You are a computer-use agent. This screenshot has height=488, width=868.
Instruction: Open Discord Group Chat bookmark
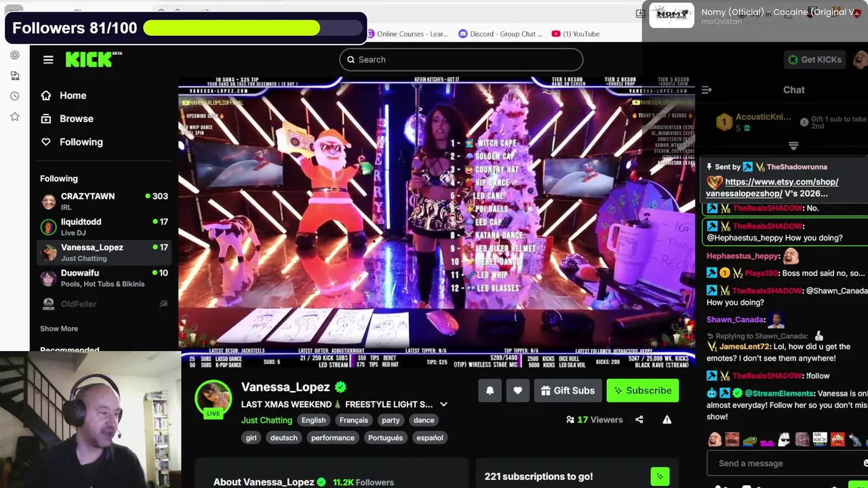coord(501,34)
